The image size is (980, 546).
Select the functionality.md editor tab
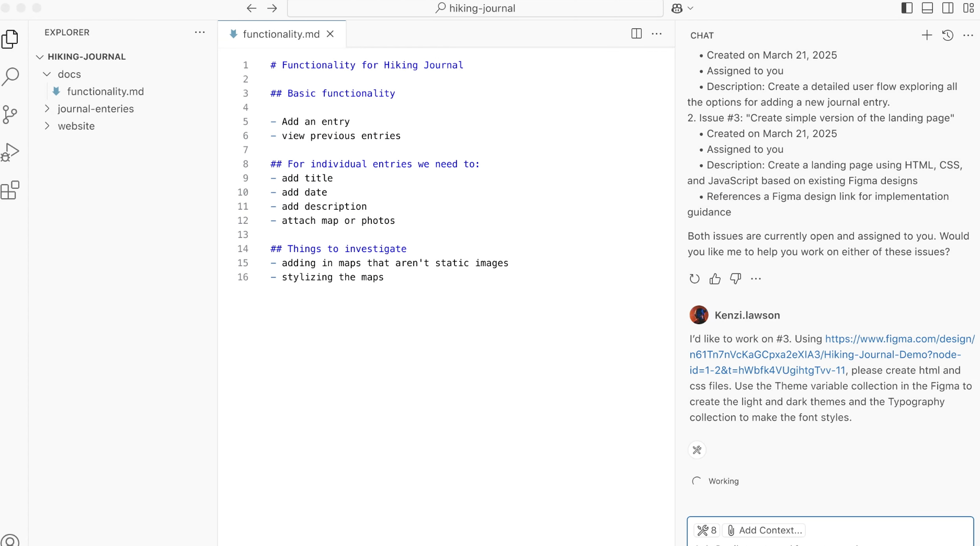pos(281,34)
